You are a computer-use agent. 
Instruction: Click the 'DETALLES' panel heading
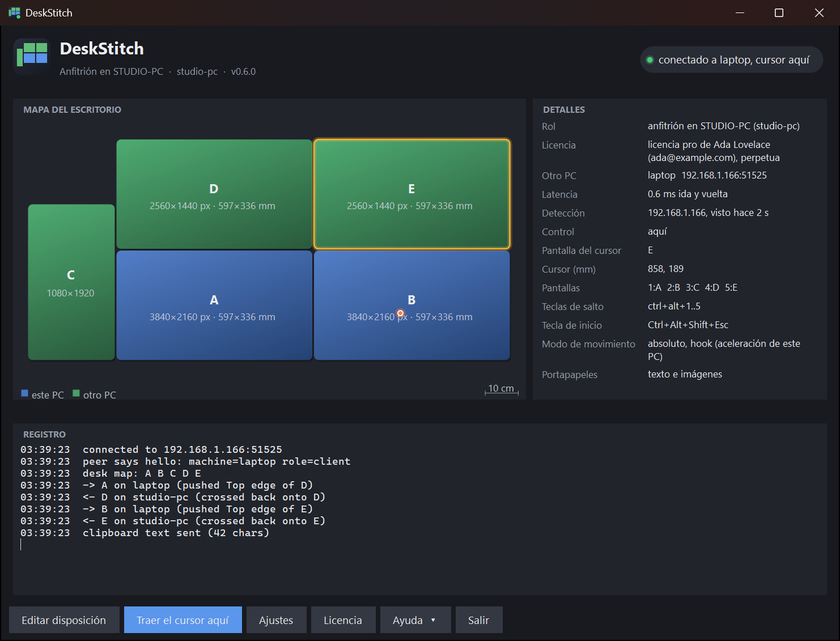(564, 110)
